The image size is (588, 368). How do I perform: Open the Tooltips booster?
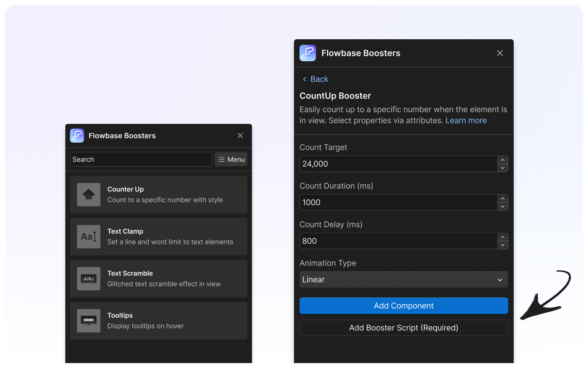point(158,321)
